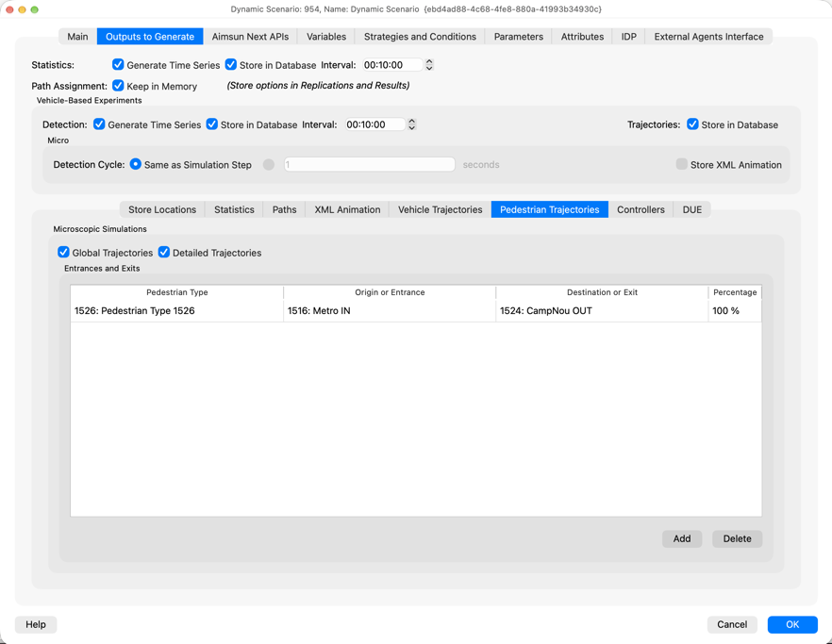Open the Store Locations subtab

point(162,209)
